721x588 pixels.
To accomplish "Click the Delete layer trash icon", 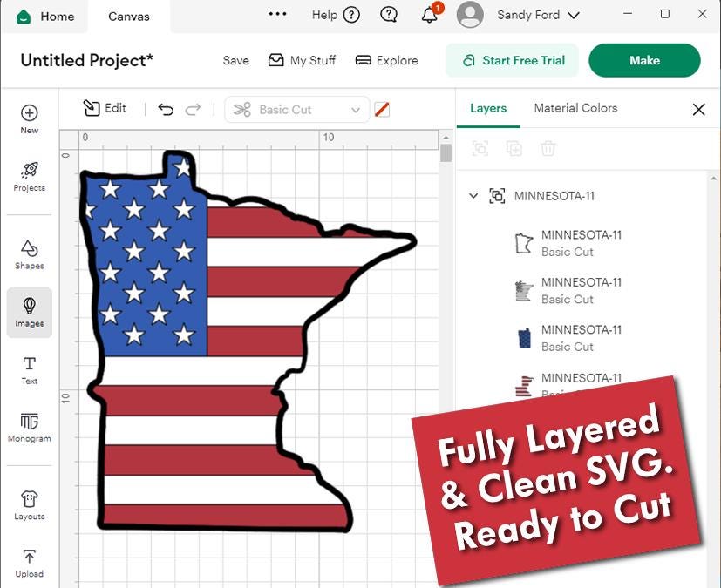I will (548, 148).
